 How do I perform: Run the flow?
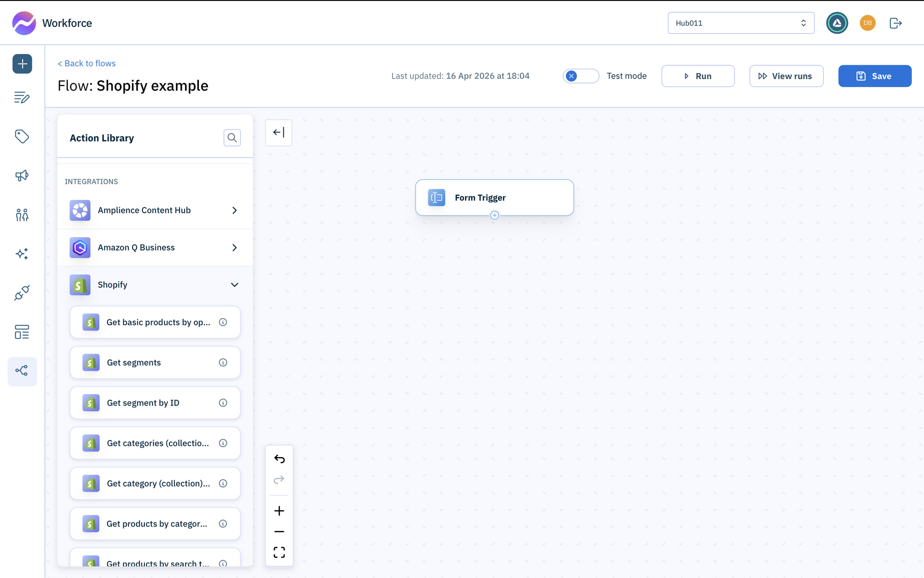(698, 76)
